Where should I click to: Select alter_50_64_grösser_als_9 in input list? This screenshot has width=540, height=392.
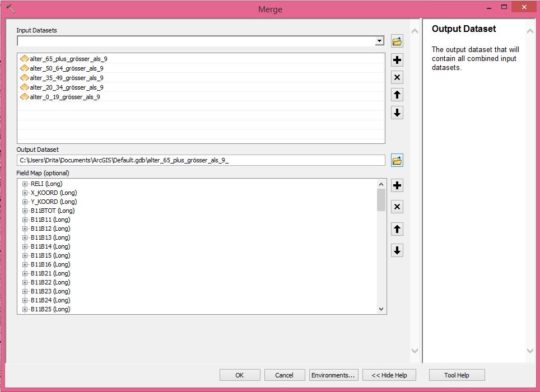tap(66, 68)
